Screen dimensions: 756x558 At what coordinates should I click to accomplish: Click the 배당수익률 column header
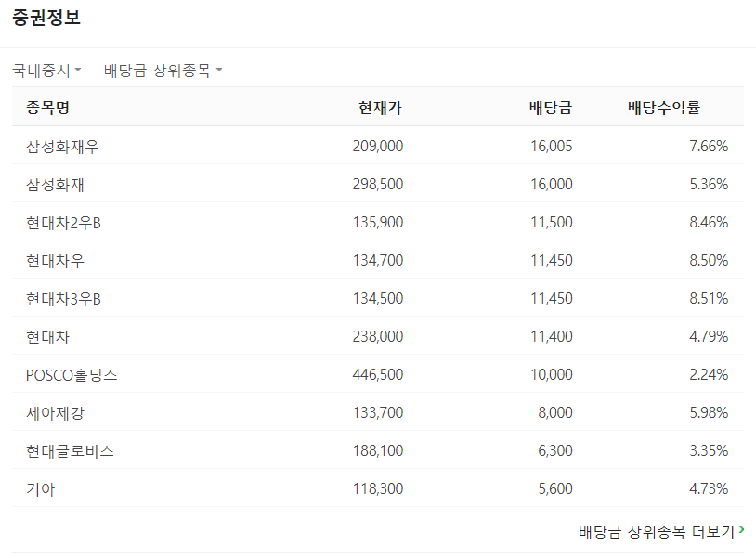(663, 107)
